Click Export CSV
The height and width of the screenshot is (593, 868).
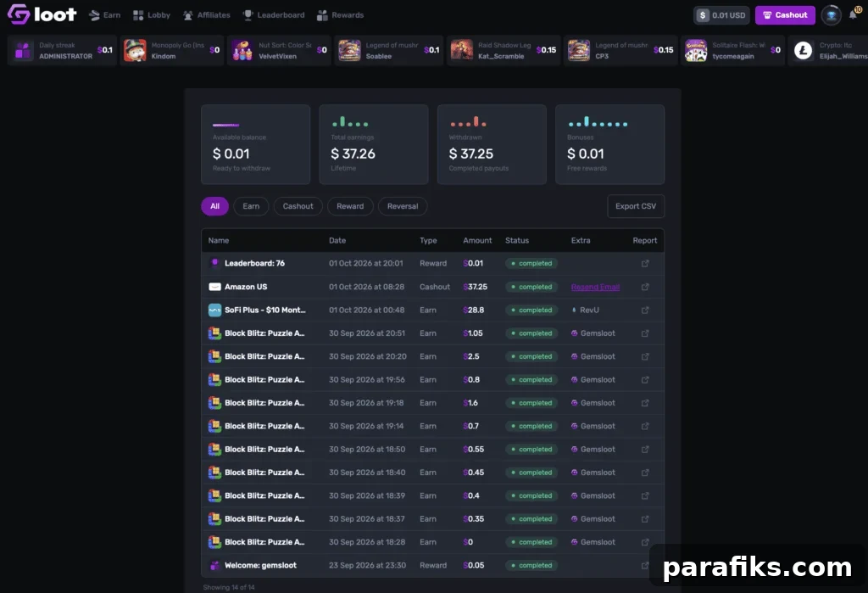[x=636, y=206]
